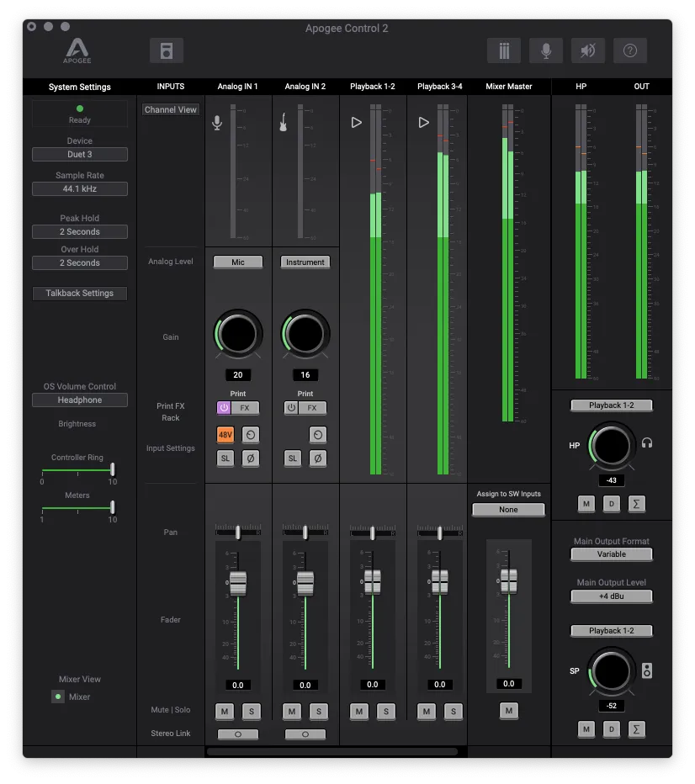
Task: Open the mixer columns icon in toolbar
Action: [x=504, y=50]
